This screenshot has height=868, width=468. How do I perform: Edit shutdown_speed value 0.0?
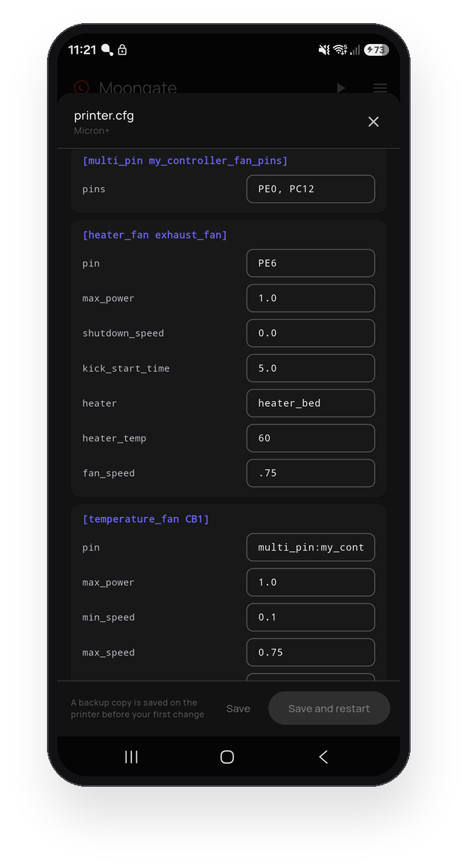[x=311, y=333]
